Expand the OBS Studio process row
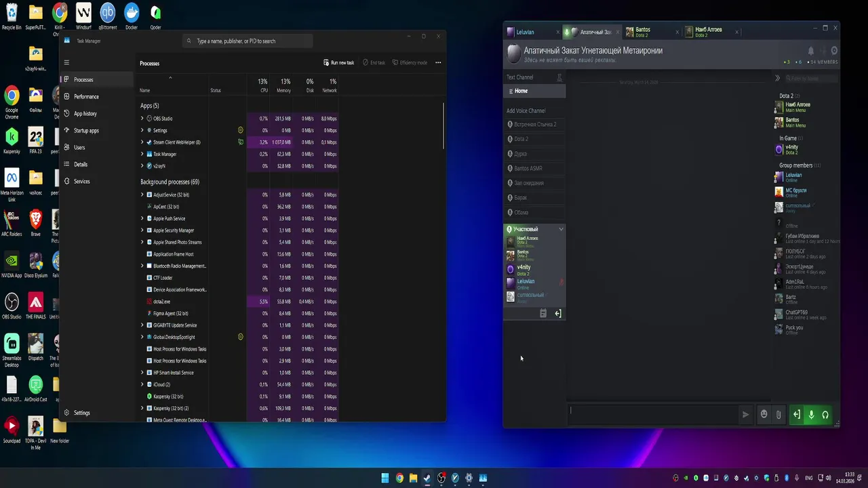 (142, 119)
